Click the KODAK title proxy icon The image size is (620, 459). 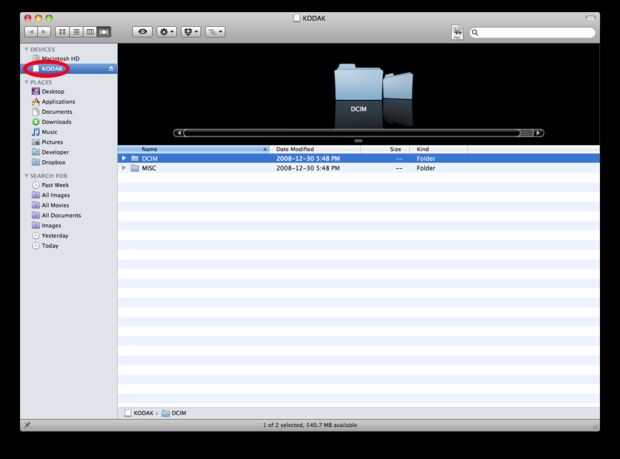pyautogui.click(x=297, y=18)
